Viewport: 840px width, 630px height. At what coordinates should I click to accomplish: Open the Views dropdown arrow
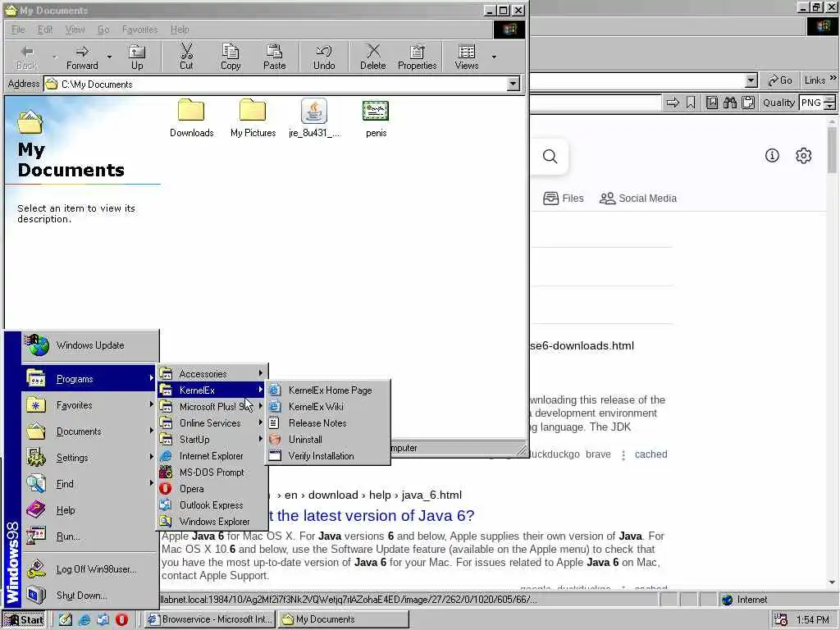point(494,57)
